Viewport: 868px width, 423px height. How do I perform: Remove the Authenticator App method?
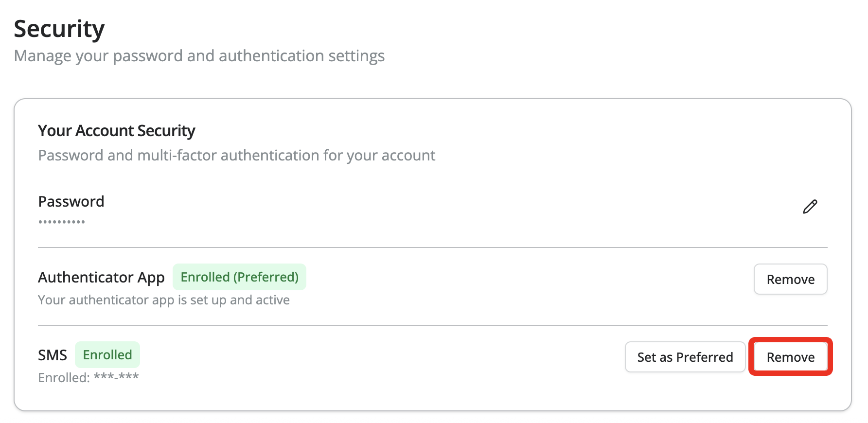tap(790, 279)
